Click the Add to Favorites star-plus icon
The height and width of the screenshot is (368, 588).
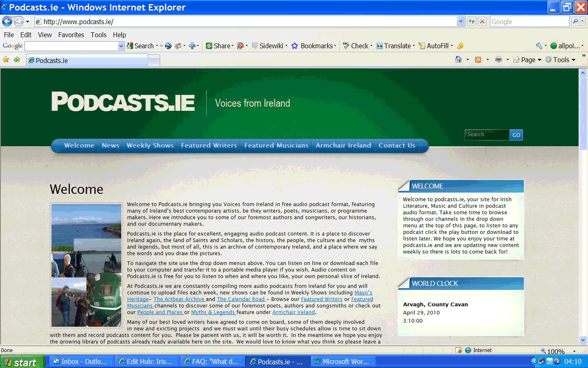click(17, 60)
